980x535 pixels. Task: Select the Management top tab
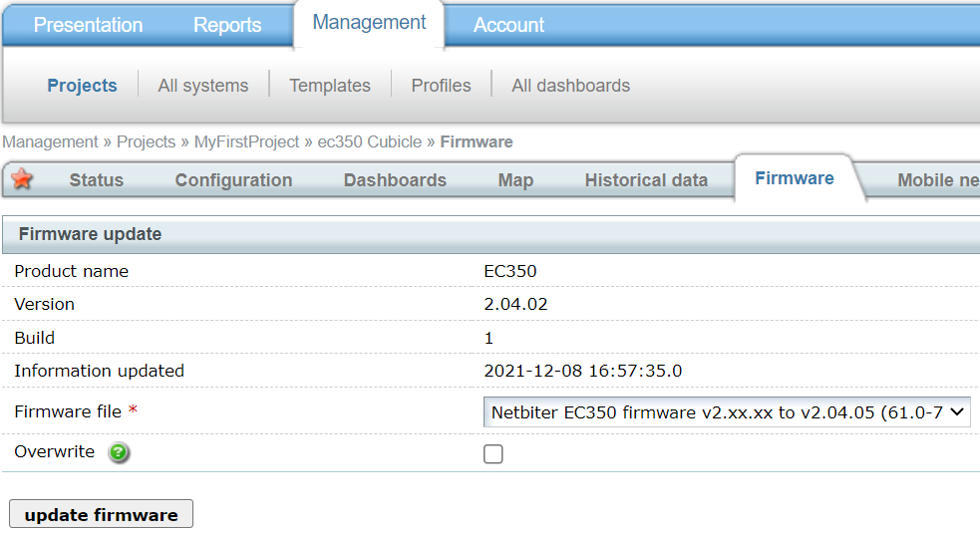(x=369, y=23)
